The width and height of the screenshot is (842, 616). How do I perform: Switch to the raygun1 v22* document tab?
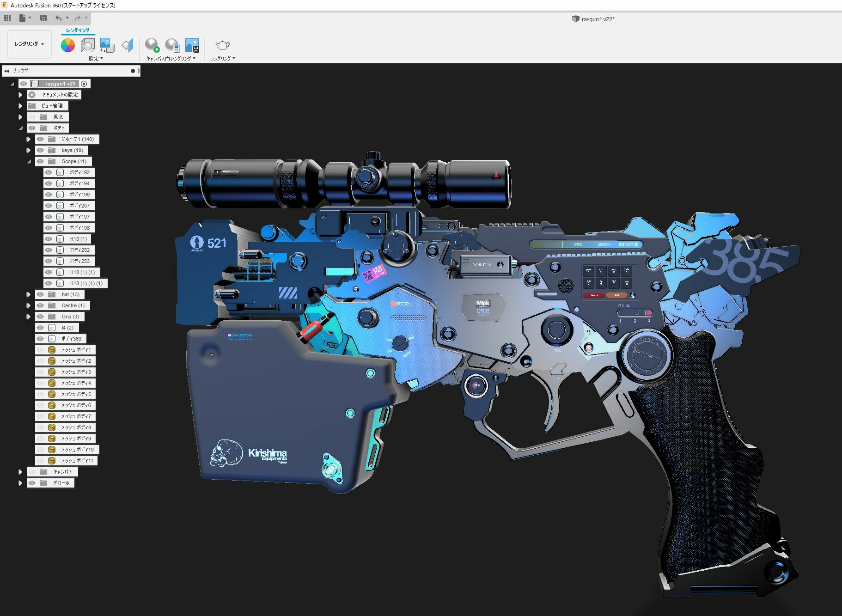593,19
